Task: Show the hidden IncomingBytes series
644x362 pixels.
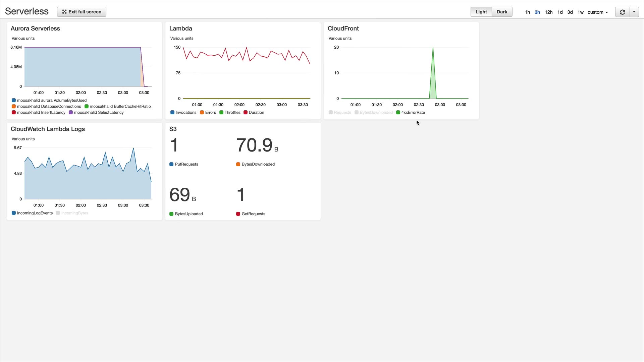Action: click(x=58, y=213)
